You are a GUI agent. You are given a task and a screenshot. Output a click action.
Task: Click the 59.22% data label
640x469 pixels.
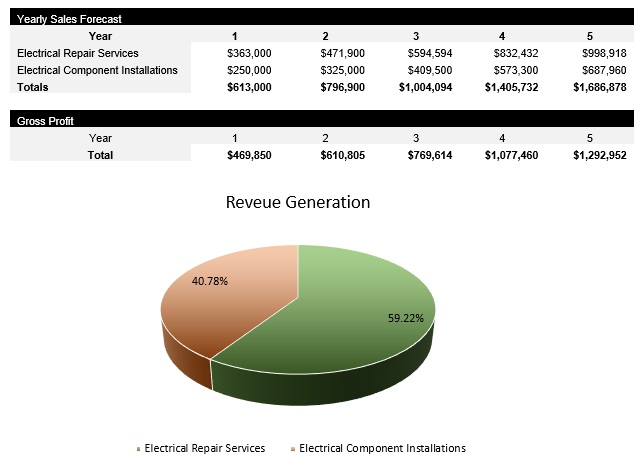(405, 318)
